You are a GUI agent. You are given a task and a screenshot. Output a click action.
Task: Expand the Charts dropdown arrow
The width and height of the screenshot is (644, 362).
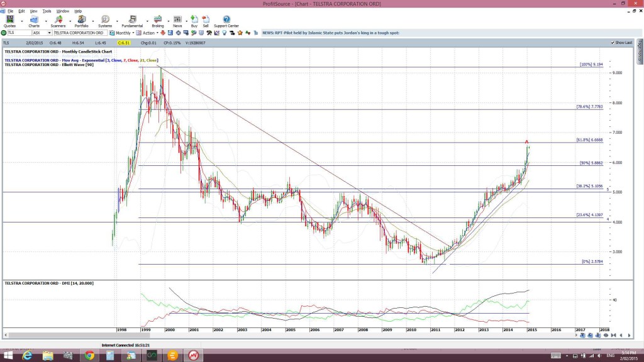tap(45, 21)
